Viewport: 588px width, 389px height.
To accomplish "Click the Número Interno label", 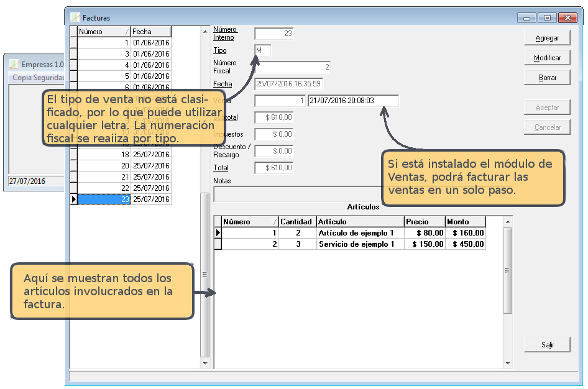I will (224, 34).
